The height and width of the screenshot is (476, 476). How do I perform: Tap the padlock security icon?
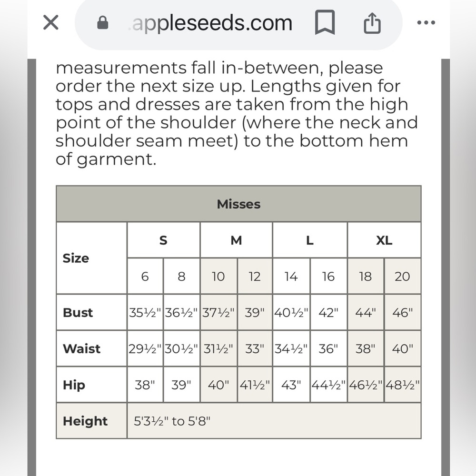point(102,23)
